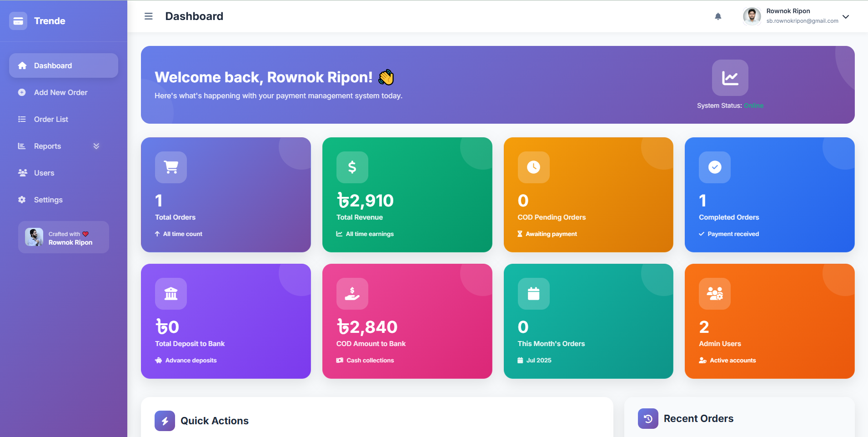Expand the Reports submenu chevron

point(96,146)
